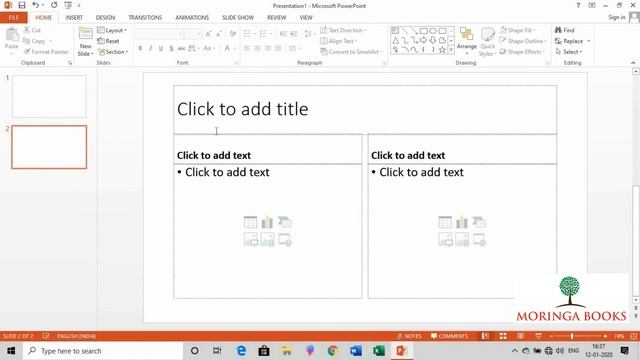Open the REVIEW tab
This screenshot has width=640, height=360.
tap(276, 18)
